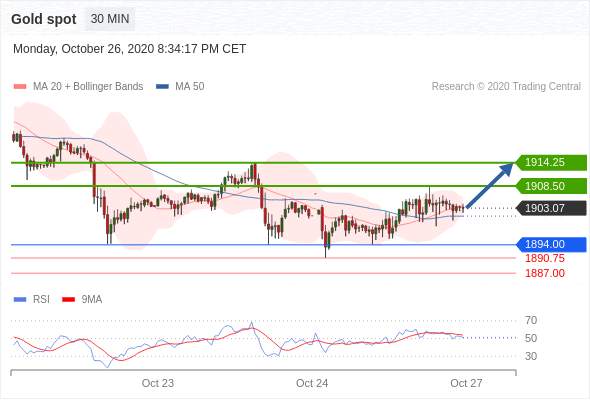590x400 pixels.
Task: Toggle the MA 20 + Bollinger Bands legend
Action: tap(78, 87)
